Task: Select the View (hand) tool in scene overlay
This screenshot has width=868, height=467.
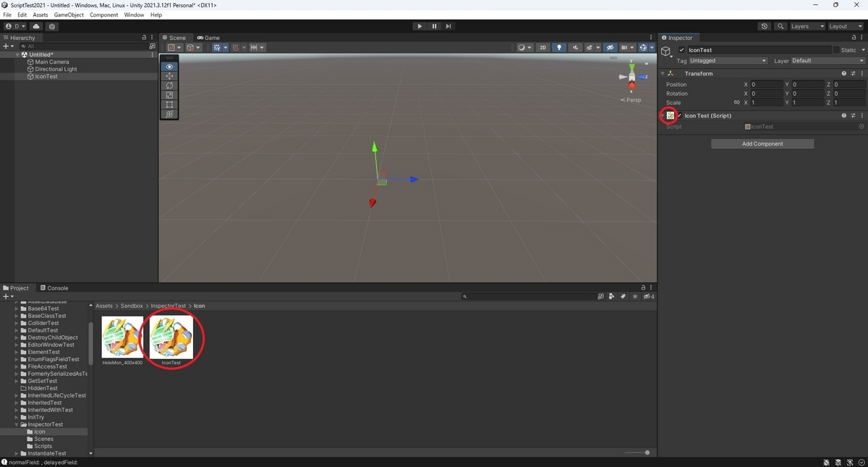Action: pyautogui.click(x=169, y=67)
